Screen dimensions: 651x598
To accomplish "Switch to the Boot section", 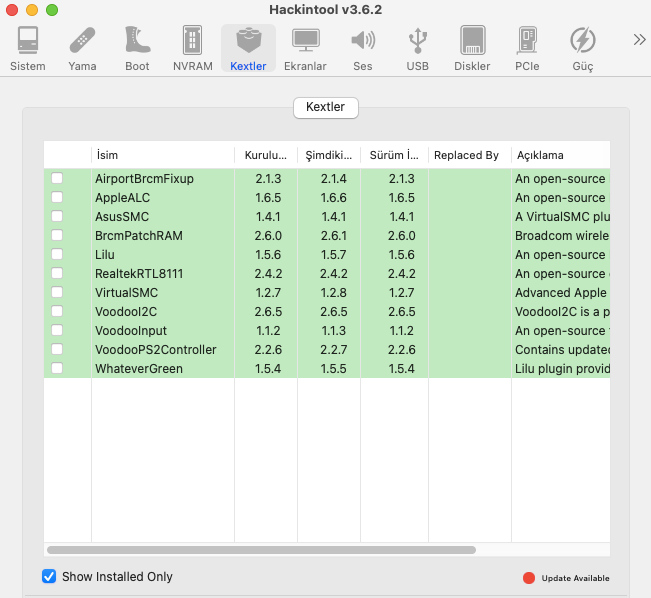I will click(x=137, y=48).
